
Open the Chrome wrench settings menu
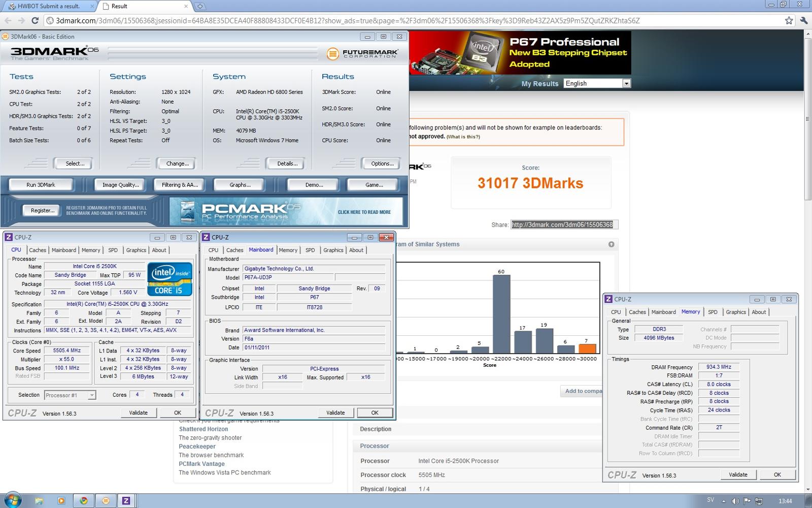[x=803, y=21]
